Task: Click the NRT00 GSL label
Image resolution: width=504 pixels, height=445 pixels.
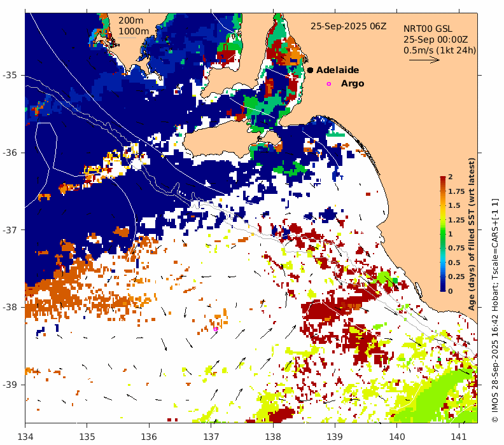Action: coord(428,29)
